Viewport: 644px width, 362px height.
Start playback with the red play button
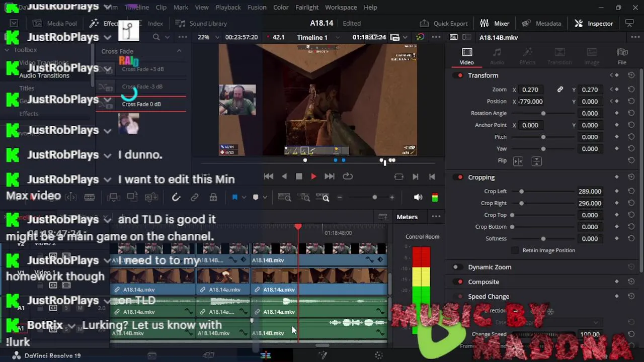(313, 176)
